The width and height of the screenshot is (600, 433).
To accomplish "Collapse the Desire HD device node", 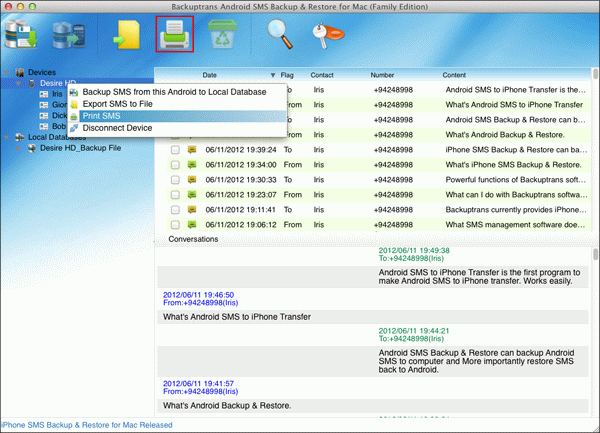I will tap(18, 83).
